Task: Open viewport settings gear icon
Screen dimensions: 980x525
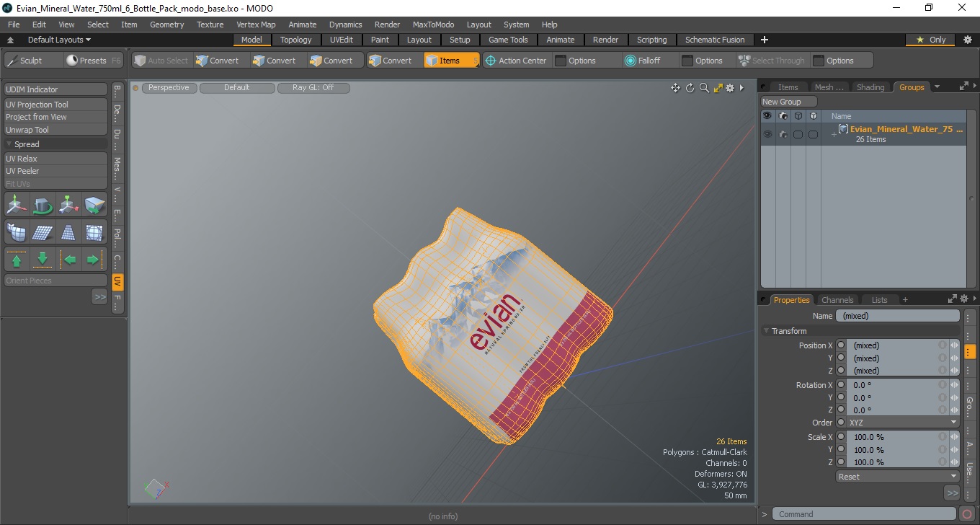Action: tap(730, 88)
